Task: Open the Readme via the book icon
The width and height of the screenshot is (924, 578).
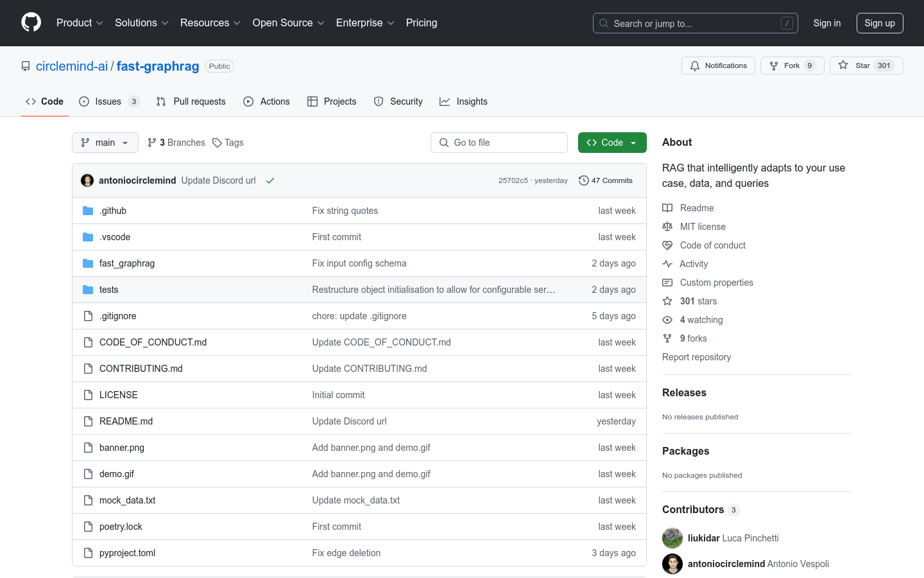Action: point(667,207)
